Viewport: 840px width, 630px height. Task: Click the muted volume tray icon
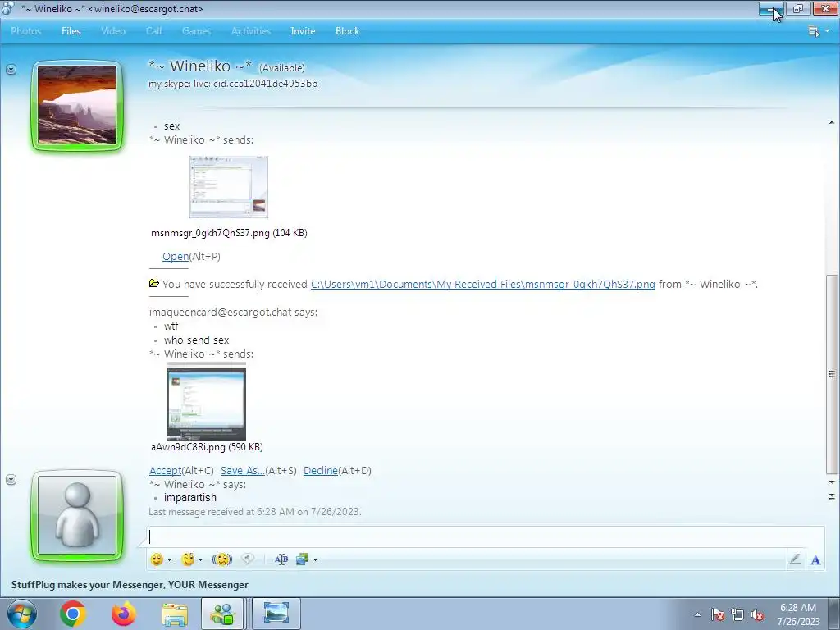(x=757, y=614)
